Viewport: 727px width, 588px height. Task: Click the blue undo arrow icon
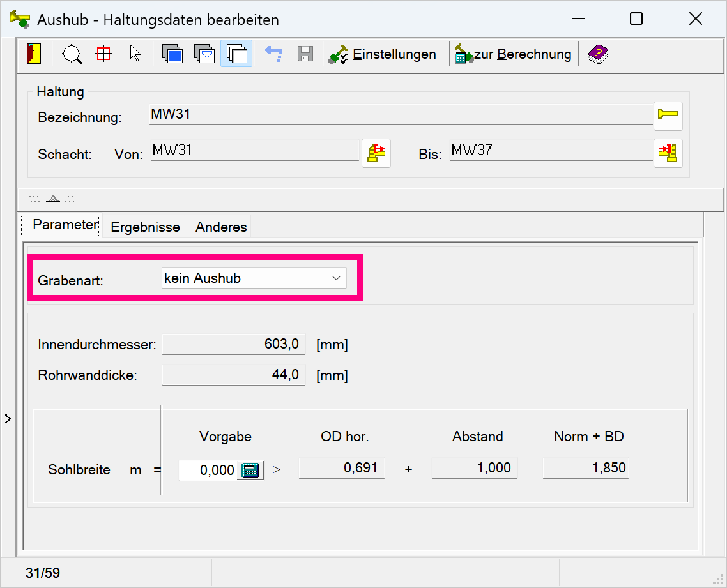273,54
